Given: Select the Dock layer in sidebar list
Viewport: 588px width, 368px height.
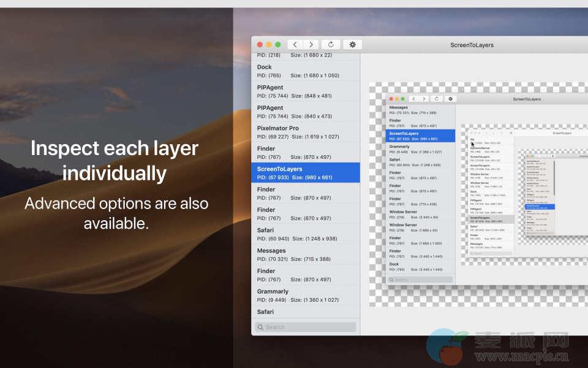Looking at the screenshot, I should click(x=305, y=71).
